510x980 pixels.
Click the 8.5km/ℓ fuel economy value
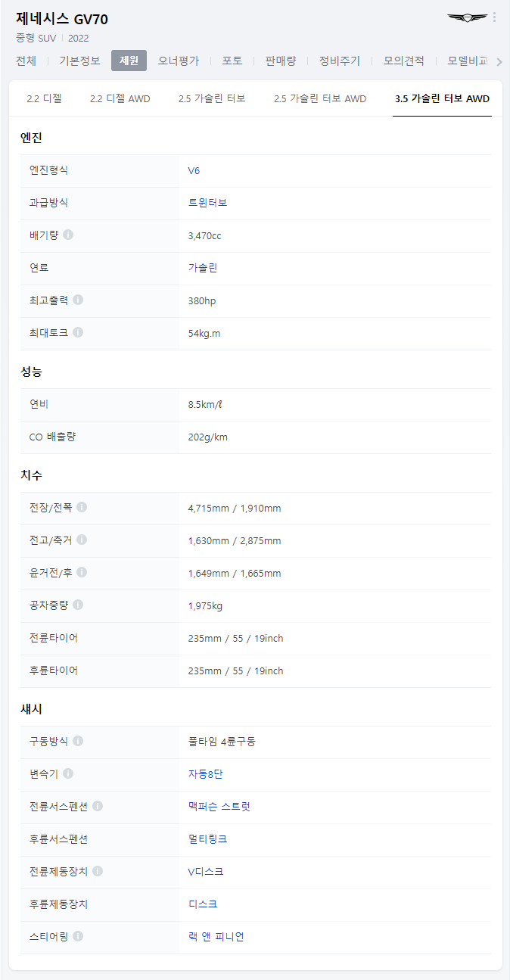click(205, 404)
